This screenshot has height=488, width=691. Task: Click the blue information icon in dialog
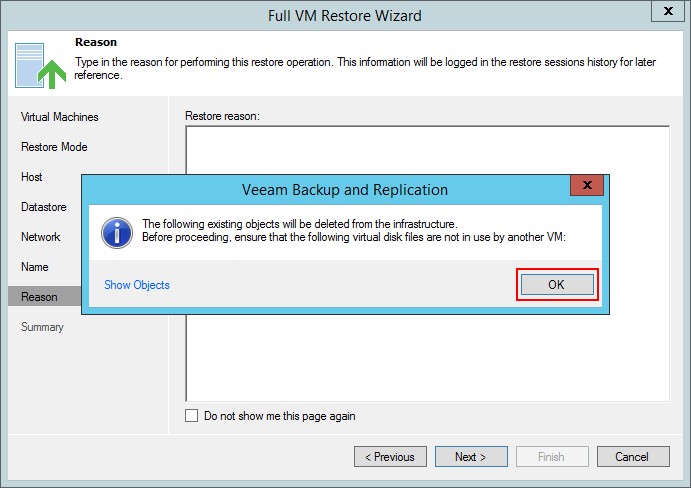118,233
